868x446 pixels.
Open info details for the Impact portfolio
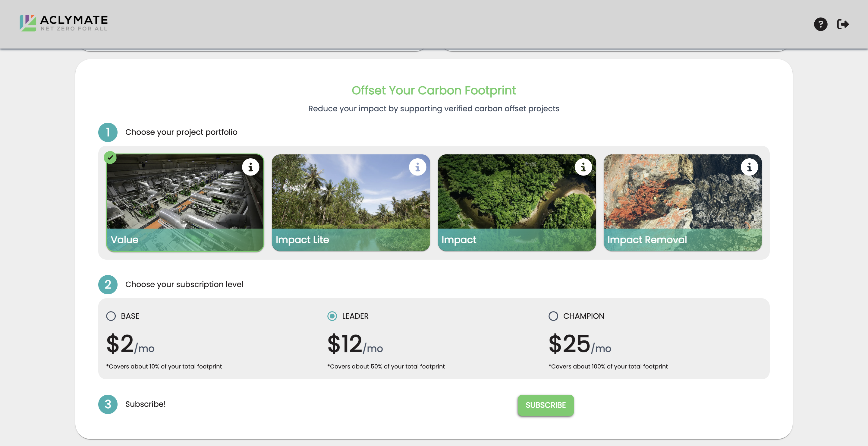(x=583, y=166)
